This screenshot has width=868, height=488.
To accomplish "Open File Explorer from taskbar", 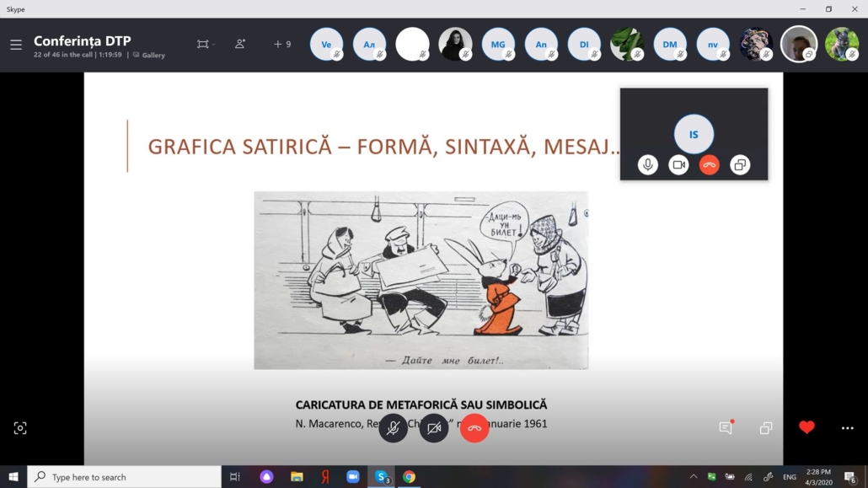I will [297, 476].
